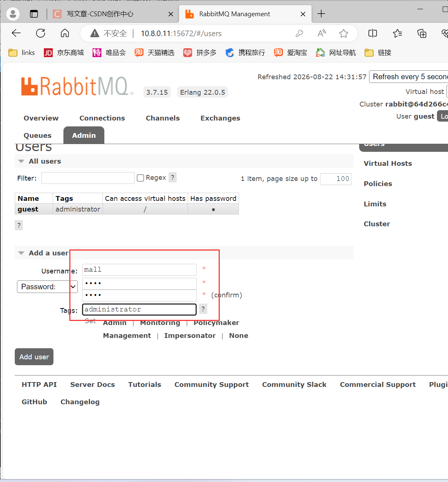Switch to the Channels tab
This screenshot has width=448, height=482.
163,118
